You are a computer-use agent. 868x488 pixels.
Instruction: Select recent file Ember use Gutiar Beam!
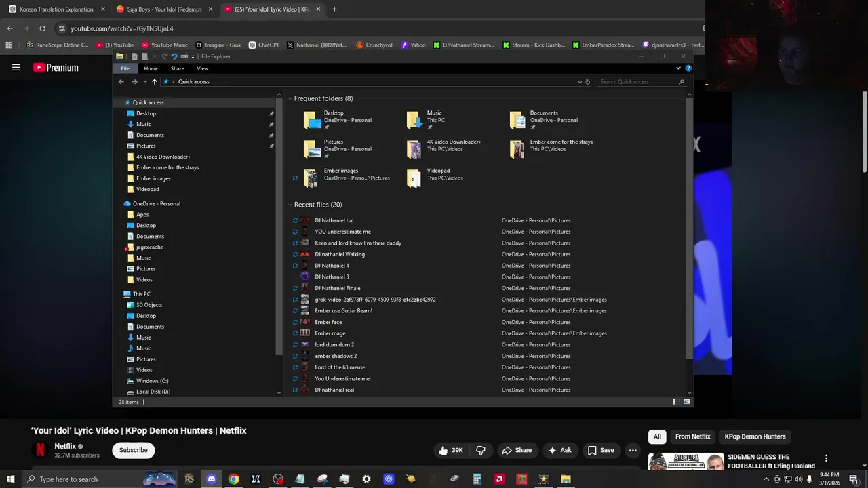pyautogui.click(x=343, y=310)
